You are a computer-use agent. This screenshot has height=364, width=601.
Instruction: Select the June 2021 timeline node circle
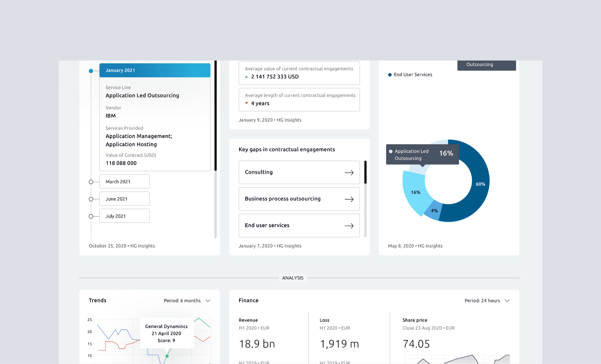tap(91, 199)
